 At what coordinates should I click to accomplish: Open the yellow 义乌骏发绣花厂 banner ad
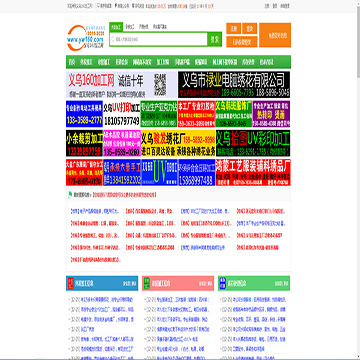coord(178,143)
